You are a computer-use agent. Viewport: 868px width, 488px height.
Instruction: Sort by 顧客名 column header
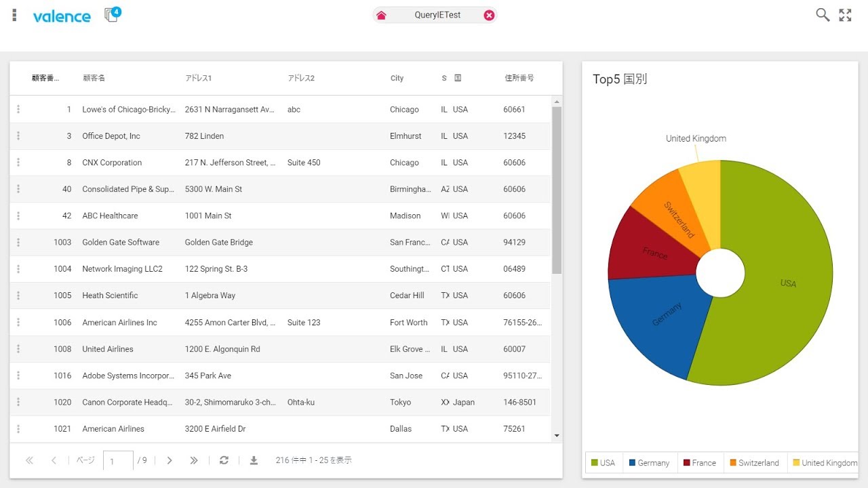click(94, 78)
